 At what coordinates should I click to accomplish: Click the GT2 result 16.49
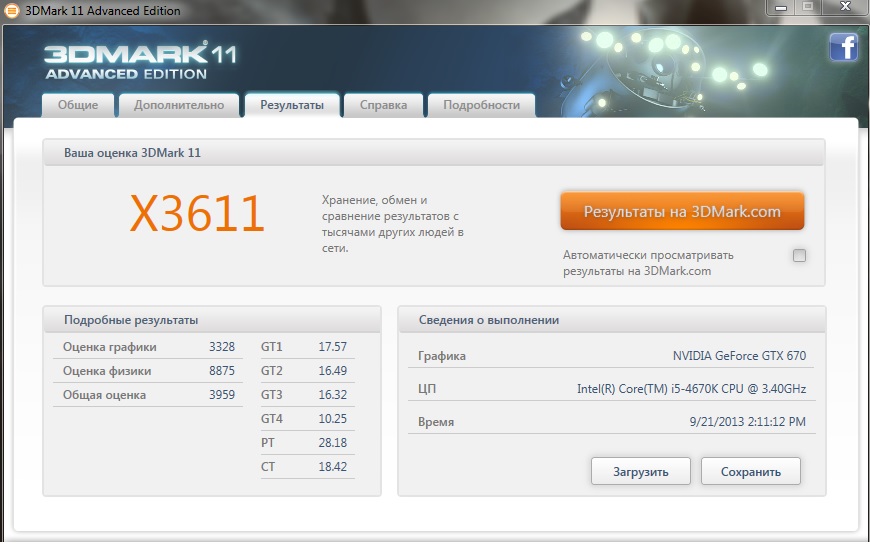[x=332, y=371]
